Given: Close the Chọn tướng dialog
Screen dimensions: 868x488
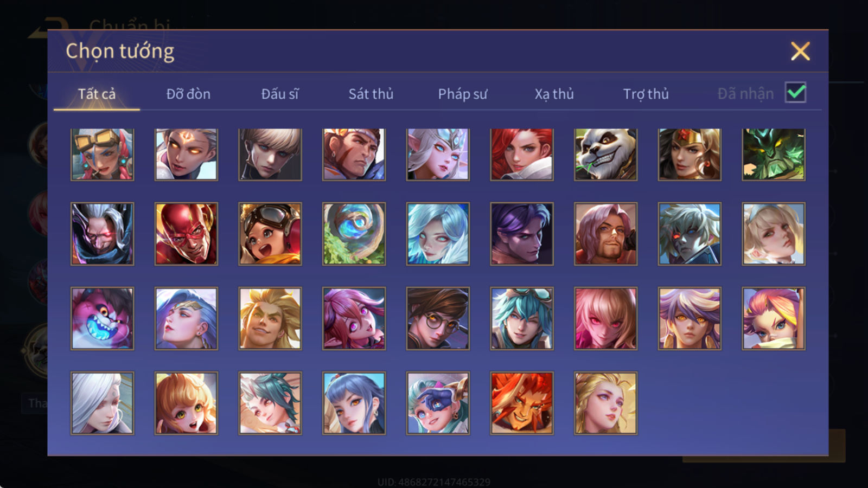Looking at the screenshot, I should click(x=800, y=51).
